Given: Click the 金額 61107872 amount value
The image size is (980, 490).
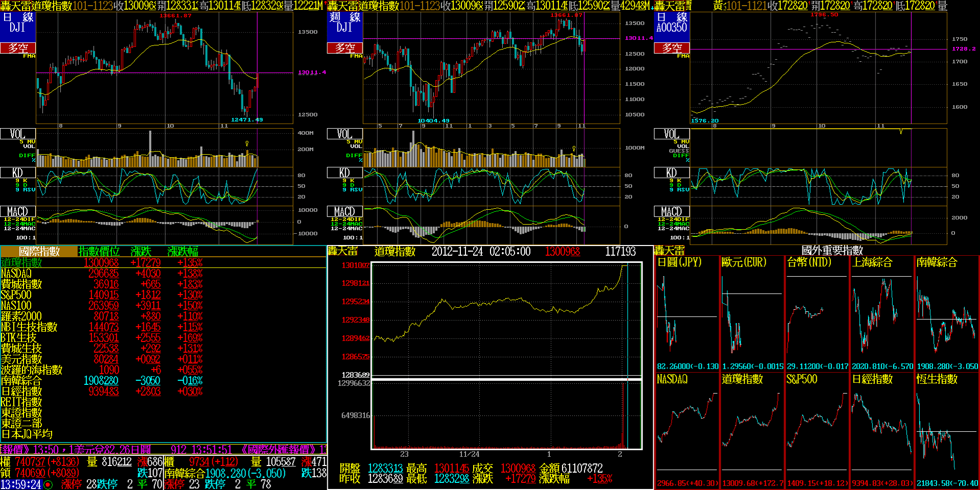Looking at the screenshot, I should click(582, 468).
